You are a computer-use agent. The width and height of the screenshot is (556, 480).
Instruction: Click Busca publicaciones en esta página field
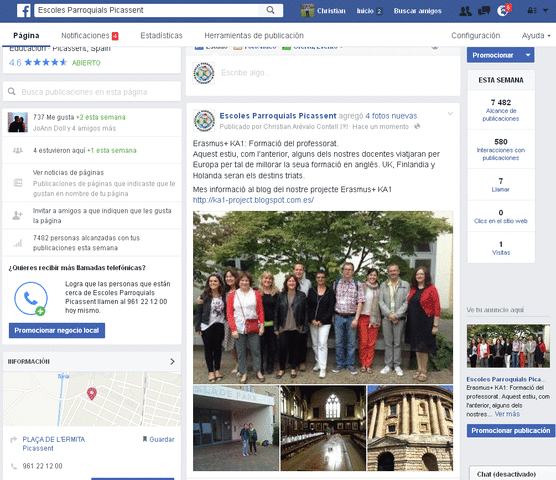click(92, 92)
